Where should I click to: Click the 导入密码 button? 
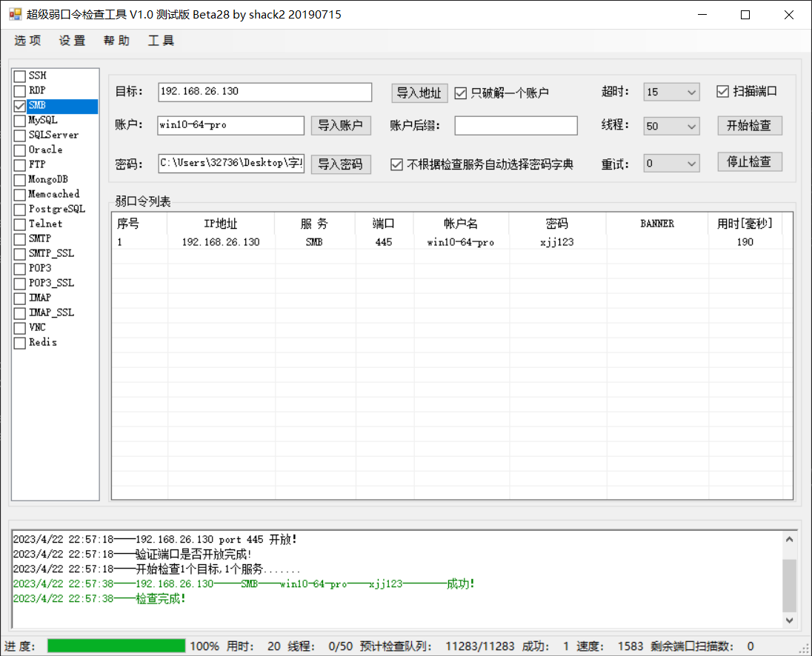tap(340, 164)
